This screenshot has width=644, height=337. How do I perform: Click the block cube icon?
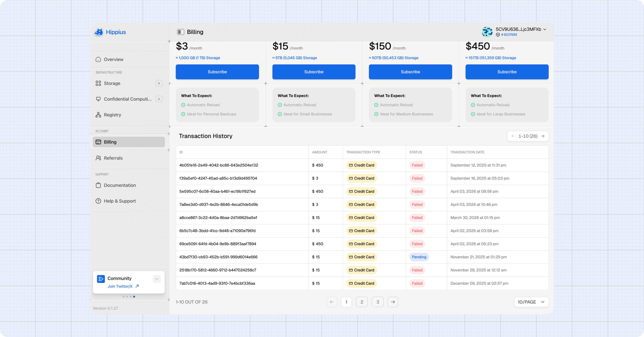[x=498, y=35]
